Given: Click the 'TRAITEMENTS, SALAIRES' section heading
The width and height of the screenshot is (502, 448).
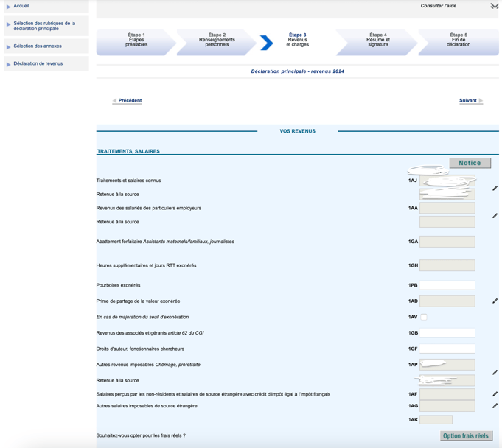Looking at the screenshot, I should [128, 151].
